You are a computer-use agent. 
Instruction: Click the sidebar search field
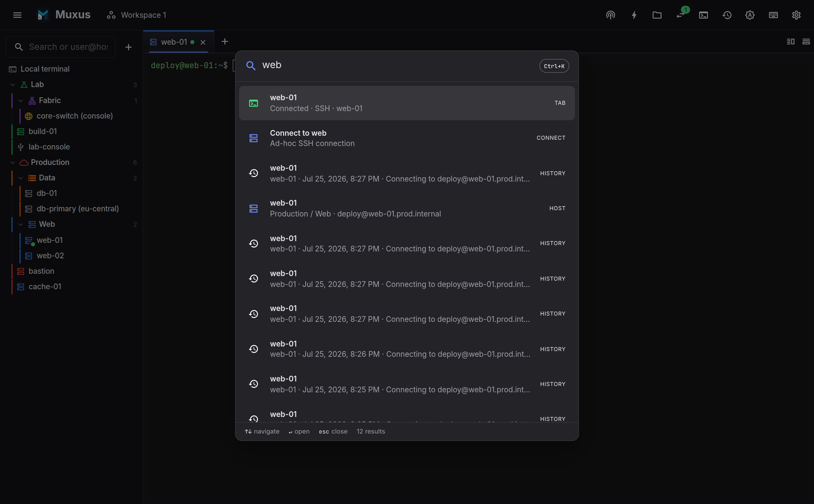pyautogui.click(x=61, y=47)
